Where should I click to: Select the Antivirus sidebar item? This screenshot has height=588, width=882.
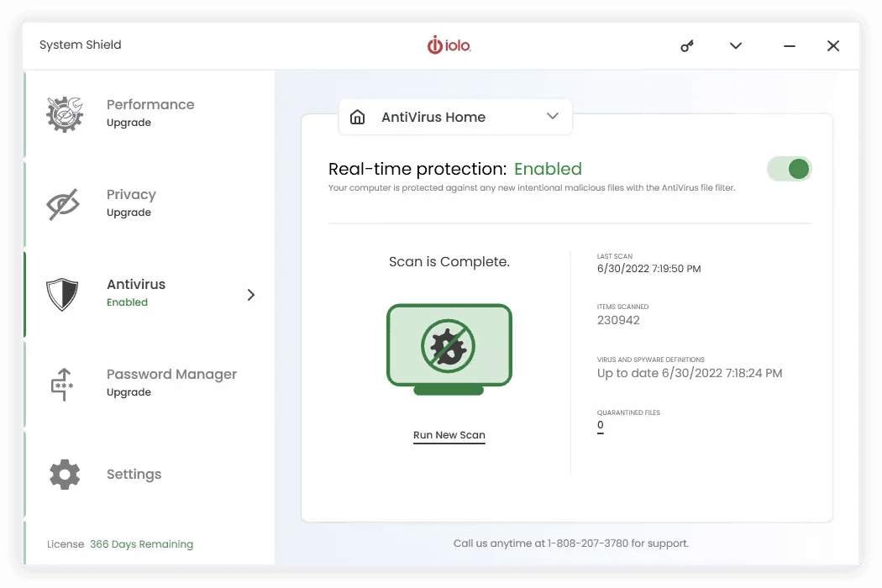tap(150, 294)
